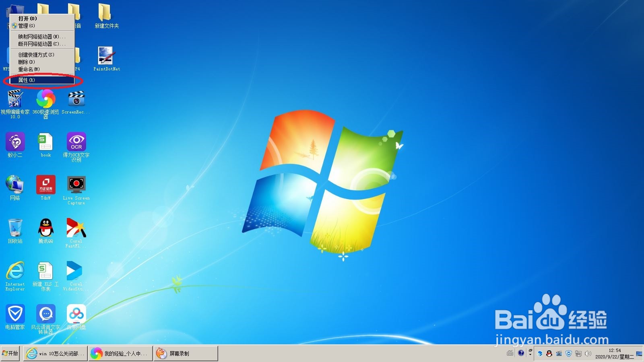
Task: Launch 视频编辑专家 10.0 from desktop
Action: [x=15, y=104]
